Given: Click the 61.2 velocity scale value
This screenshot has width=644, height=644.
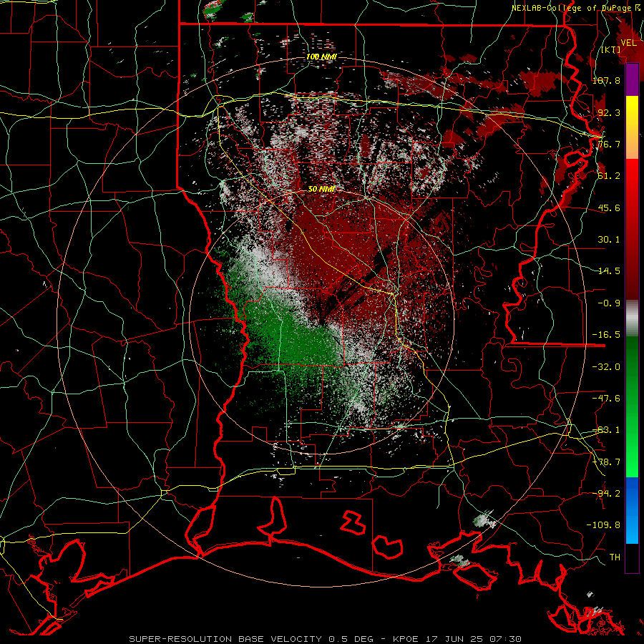Looking at the screenshot, I should coord(609,176).
